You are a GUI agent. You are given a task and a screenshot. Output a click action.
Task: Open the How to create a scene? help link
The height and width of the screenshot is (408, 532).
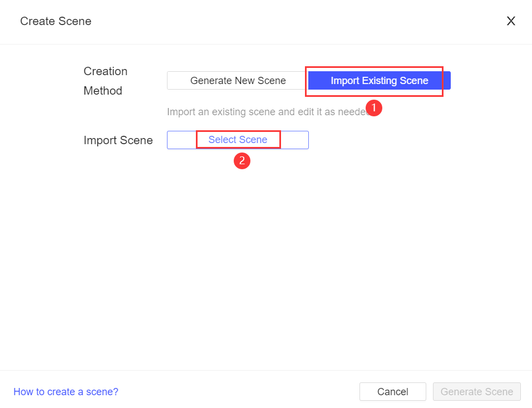click(66, 391)
